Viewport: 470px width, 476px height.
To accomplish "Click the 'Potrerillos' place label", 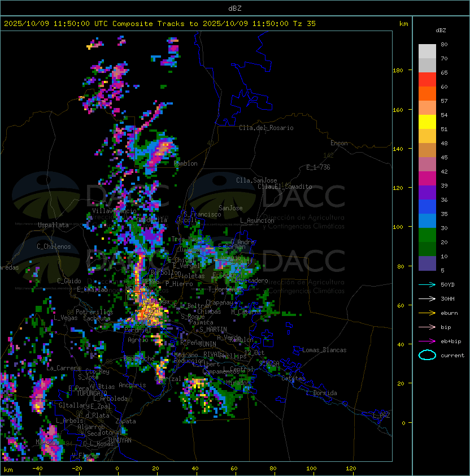I will [x=94, y=312].
